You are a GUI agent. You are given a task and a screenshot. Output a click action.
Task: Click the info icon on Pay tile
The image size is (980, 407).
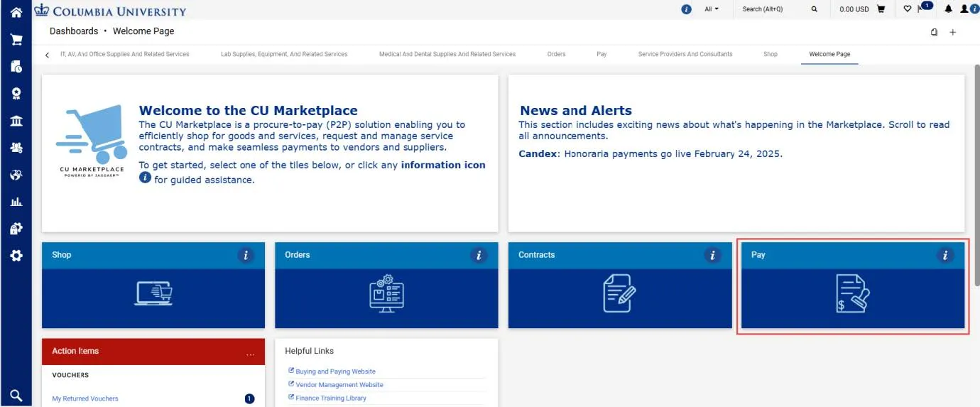click(x=944, y=256)
